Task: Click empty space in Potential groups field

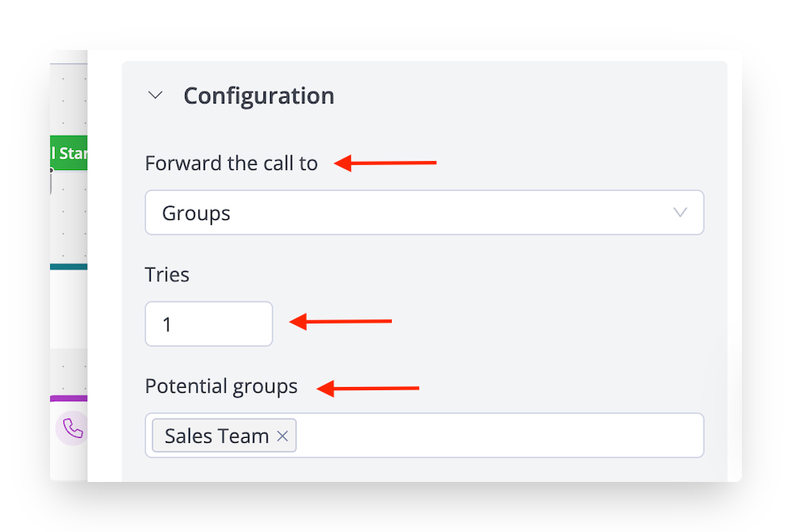Action: pos(500,436)
